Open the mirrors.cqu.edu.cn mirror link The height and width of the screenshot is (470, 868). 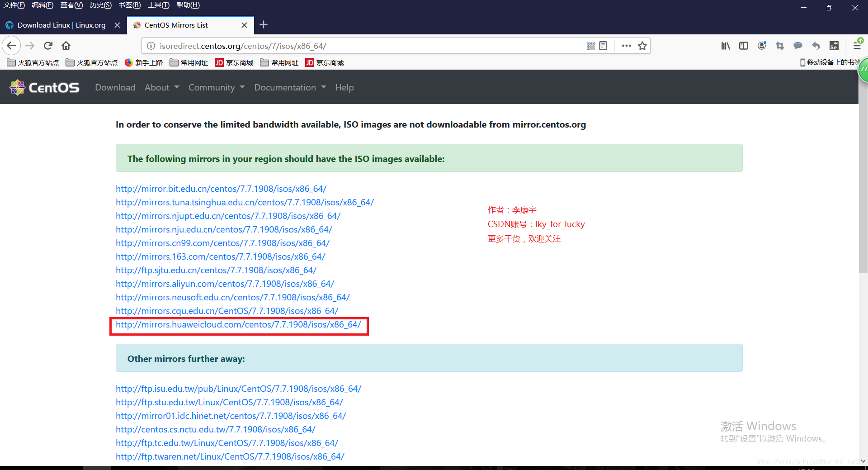(x=227, y=311)
